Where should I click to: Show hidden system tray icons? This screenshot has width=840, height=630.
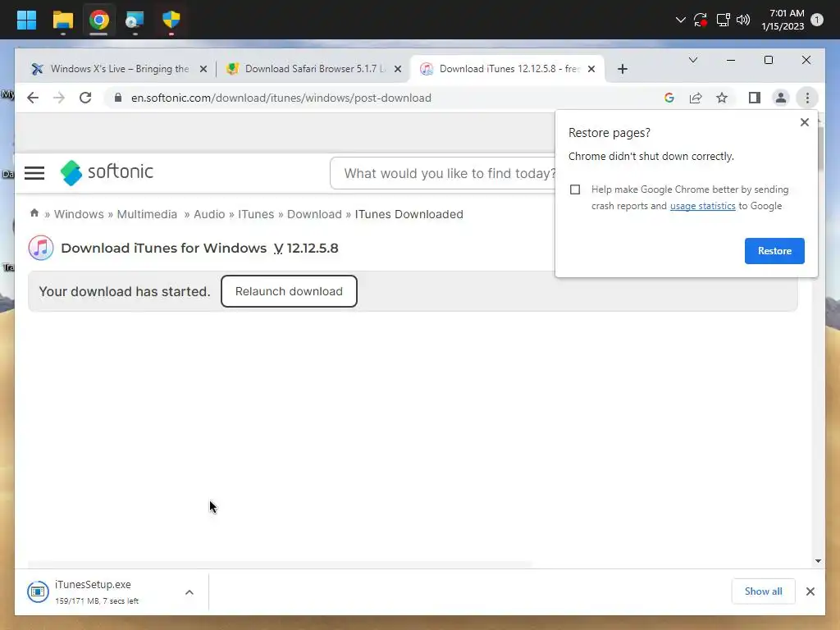[680, 20]
